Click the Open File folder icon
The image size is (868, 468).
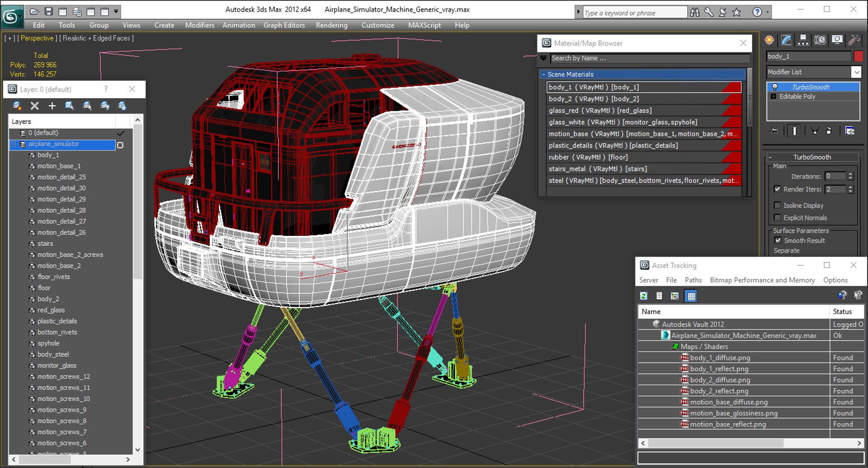tap(34, 12)
